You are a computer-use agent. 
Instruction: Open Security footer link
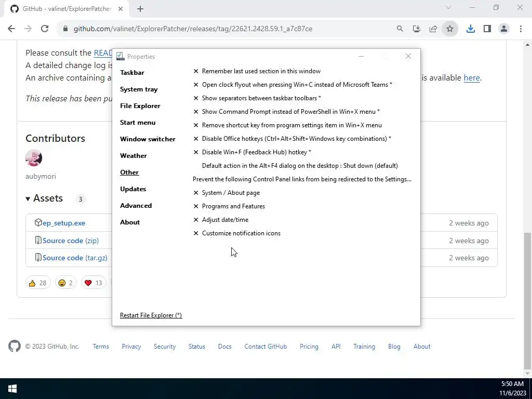[x=165, y=347]
